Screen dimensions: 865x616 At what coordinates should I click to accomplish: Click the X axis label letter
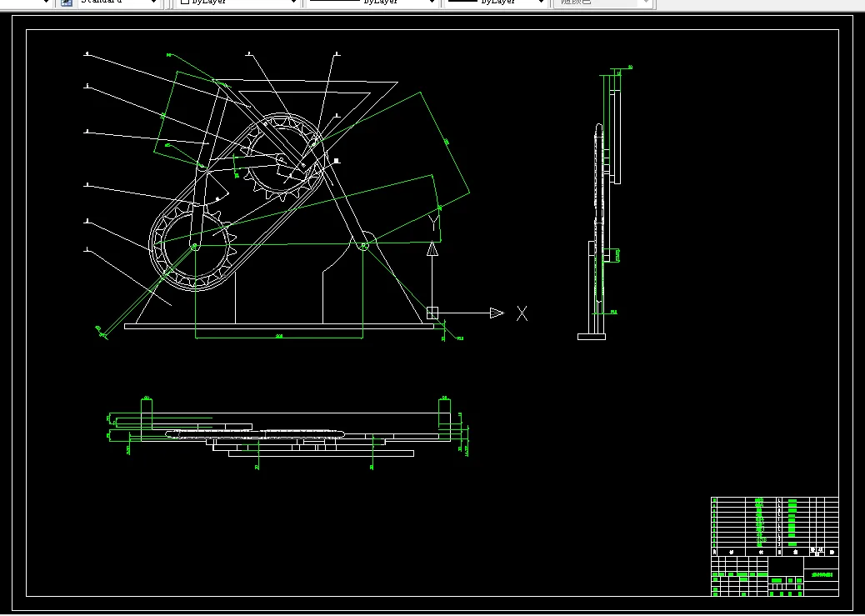point(522,313)
